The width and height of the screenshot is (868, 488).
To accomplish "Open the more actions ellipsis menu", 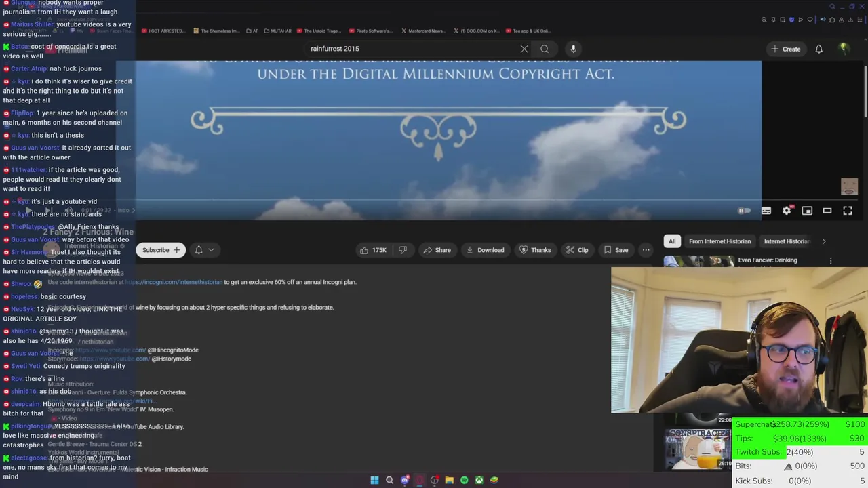I will (646, 250).
